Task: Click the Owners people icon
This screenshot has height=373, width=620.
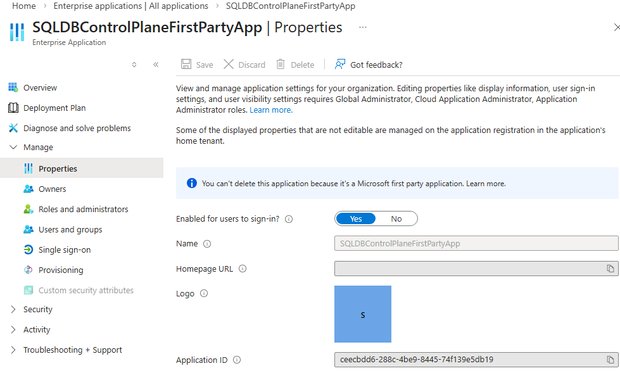Action: (x=28, y=189)
